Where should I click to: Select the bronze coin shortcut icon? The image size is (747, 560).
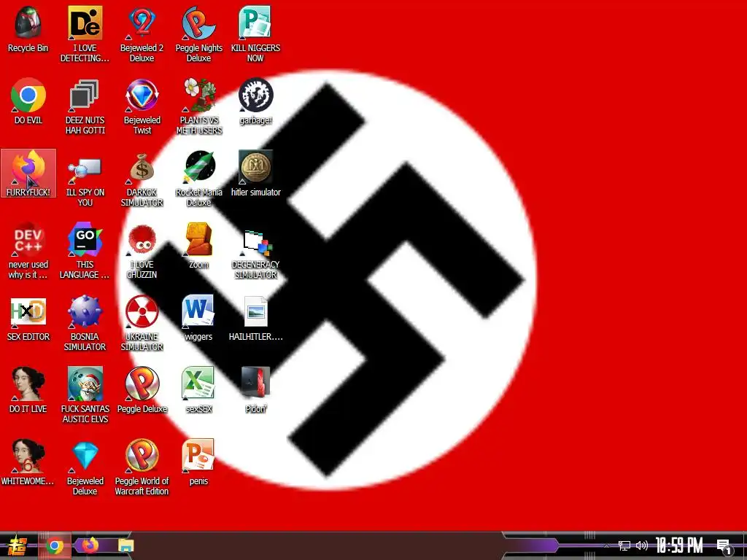pos(255,167)
